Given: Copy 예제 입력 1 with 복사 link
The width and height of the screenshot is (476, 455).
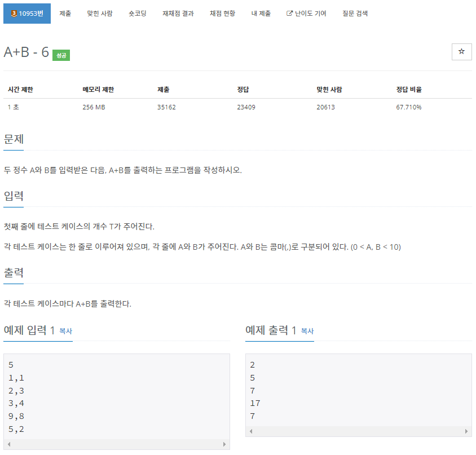Looking at the screenshot, I should click(x=66, y=331).
